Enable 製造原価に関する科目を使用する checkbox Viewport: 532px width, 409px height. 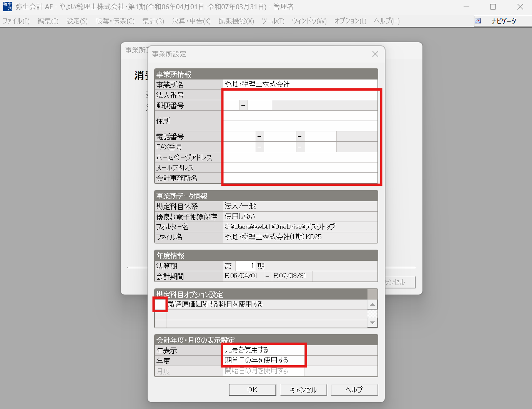pos(160,304)
